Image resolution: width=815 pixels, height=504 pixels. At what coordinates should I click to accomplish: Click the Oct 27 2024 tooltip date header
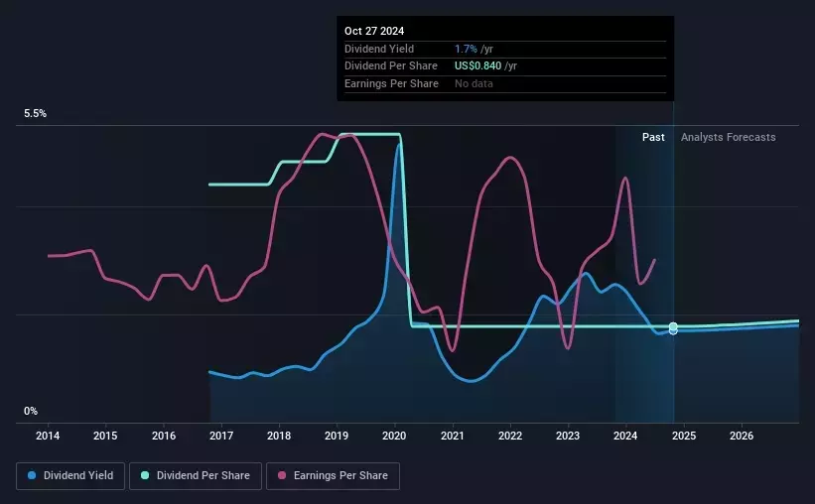pos(374,31)
